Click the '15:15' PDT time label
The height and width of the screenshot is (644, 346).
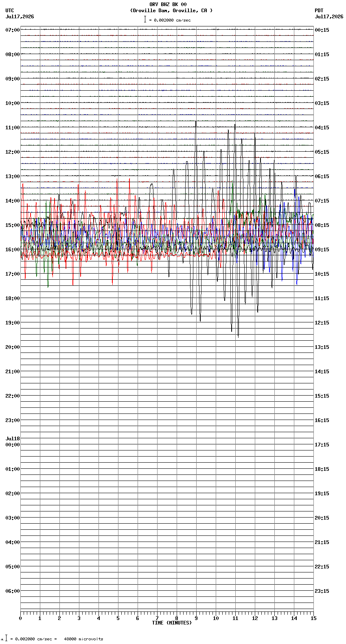[x=322, y=396]
